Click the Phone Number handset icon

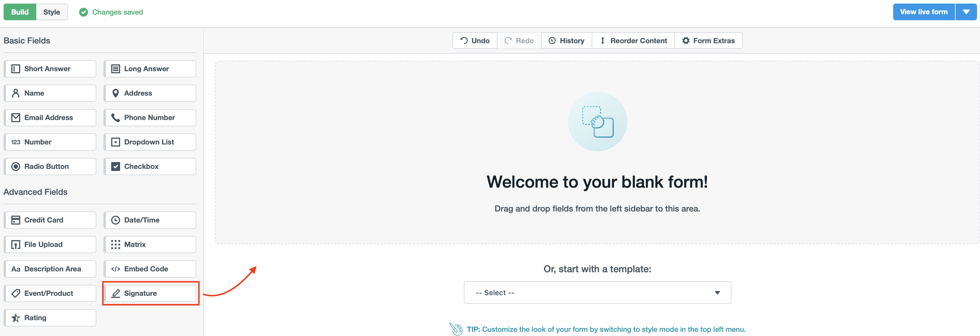(116, 117)
